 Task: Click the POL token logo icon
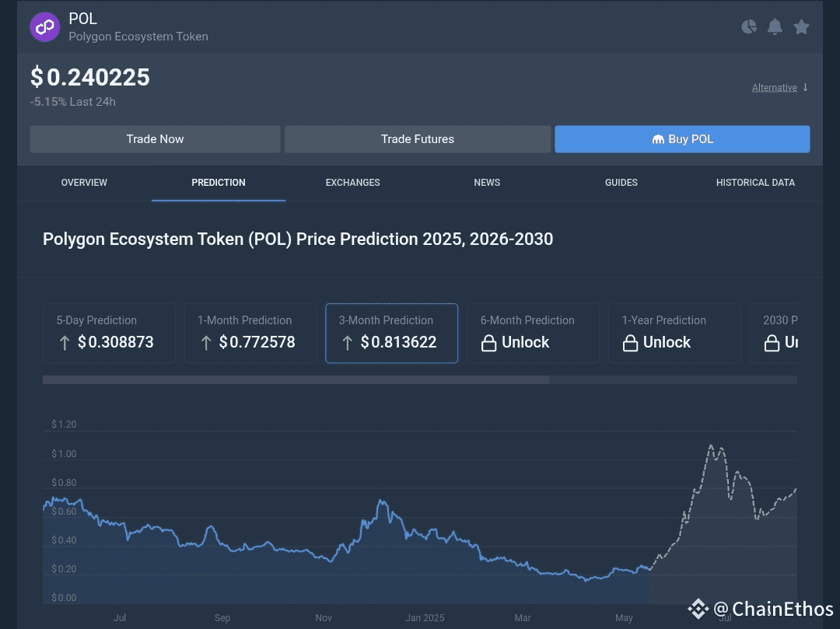click(x=45, y=27)
